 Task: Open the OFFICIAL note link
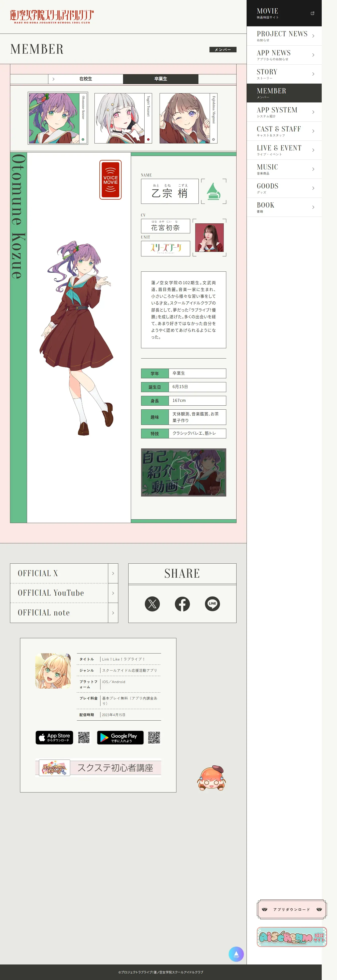coord(64,612)
